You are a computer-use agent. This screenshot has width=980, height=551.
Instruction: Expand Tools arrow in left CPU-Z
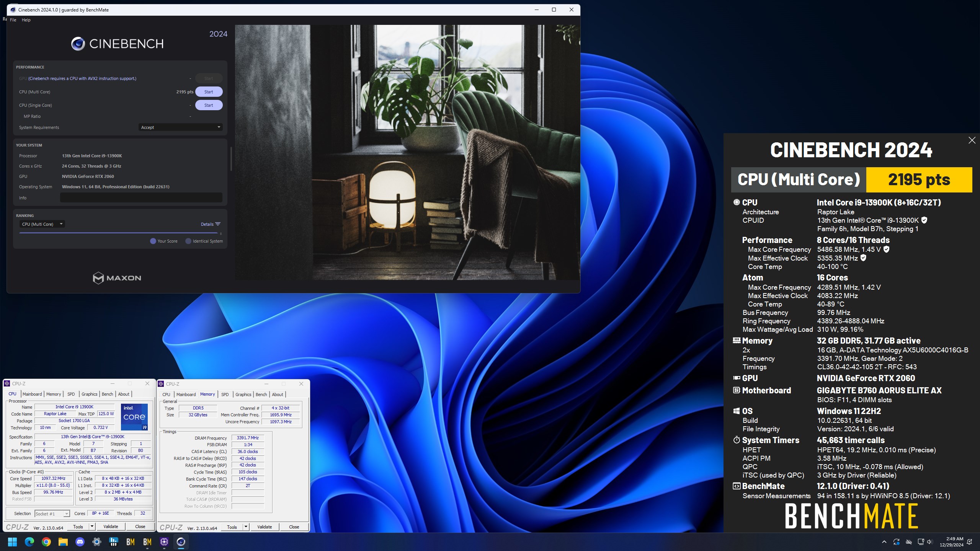[x=92, y=527]
